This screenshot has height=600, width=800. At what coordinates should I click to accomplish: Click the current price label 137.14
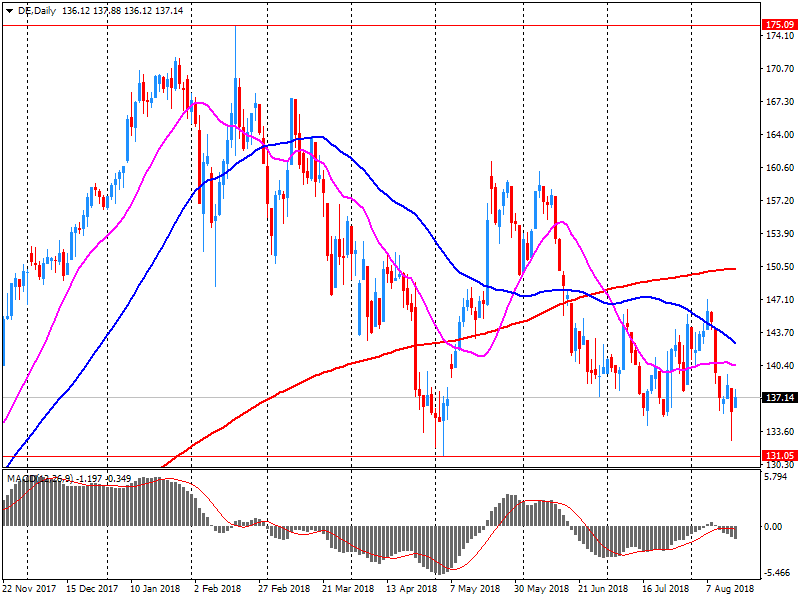tap(779, 397)
